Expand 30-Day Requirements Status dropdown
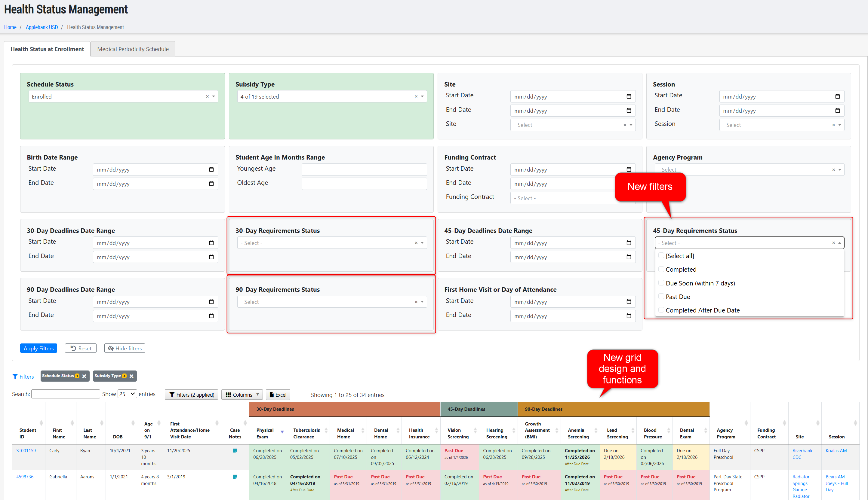Viewport: 868px width, 500px height. (x=422, y=243)
